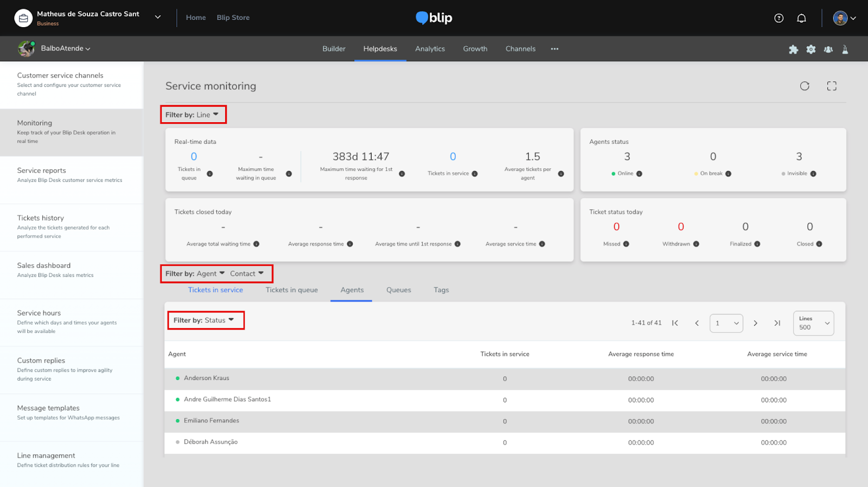868x487 pixels.
Task: Click the next page arrow
Action: pyautogui.click(x=755, y=323)
